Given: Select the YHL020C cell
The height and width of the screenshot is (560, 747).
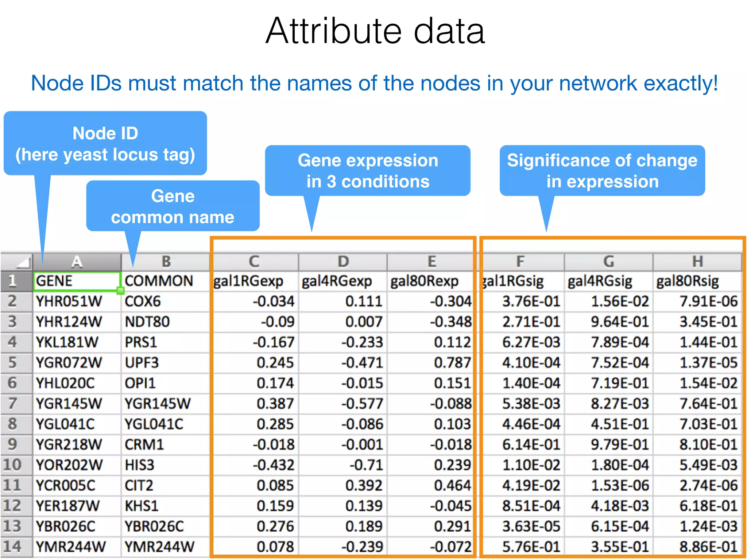Looking at the screenshot, I should pyautogui.click(x=77, y=383).
